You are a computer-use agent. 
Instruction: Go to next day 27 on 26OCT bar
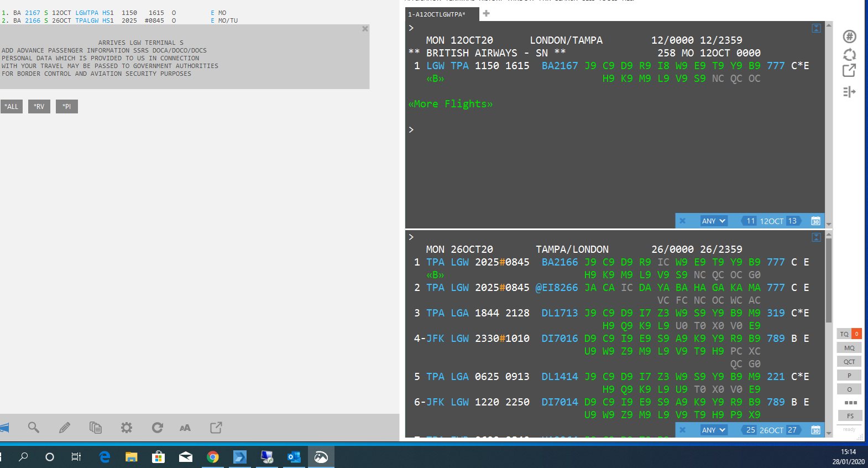tap(793, 430)
